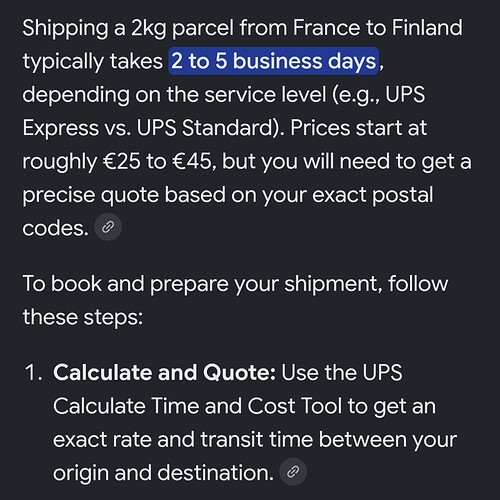Click the bold "Calculate and Quote:" heading

coord(164,372)
